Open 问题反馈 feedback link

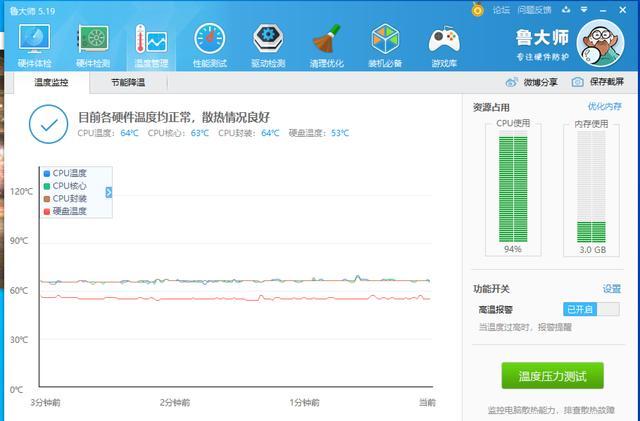(x=534, y=10)
